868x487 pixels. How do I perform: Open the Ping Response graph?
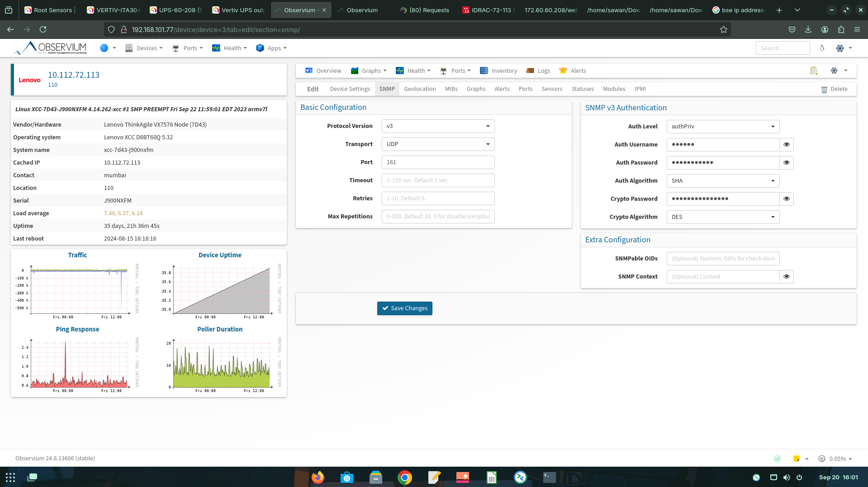pos(77,364)
